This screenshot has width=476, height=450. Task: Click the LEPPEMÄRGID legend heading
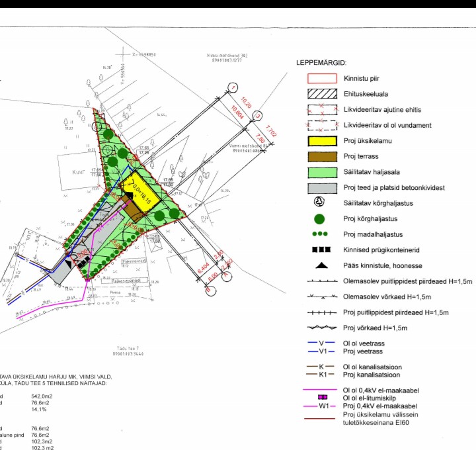point(324,62)
